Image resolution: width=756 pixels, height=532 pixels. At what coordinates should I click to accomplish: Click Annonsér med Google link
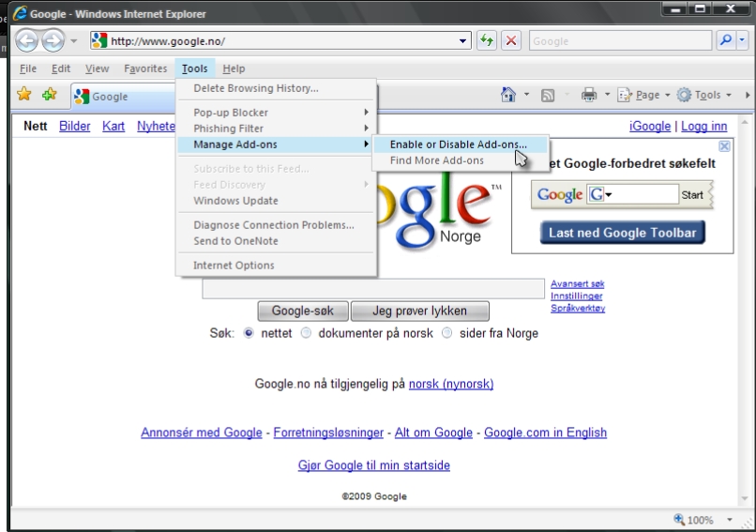[202, 433]
